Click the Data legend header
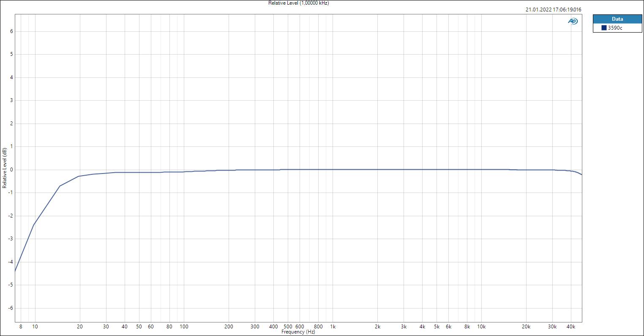This screenshot has height=336, width=644. pos(617,19)
